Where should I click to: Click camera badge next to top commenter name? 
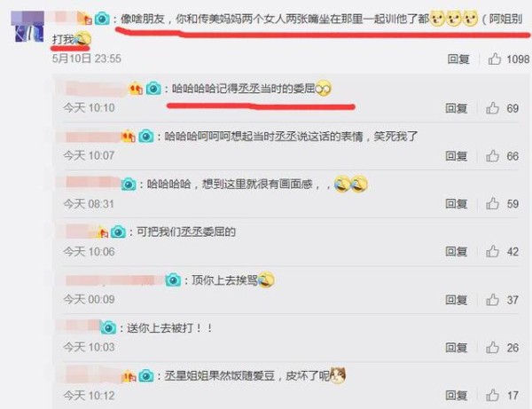pyautogui.click(x=102, y=19)
